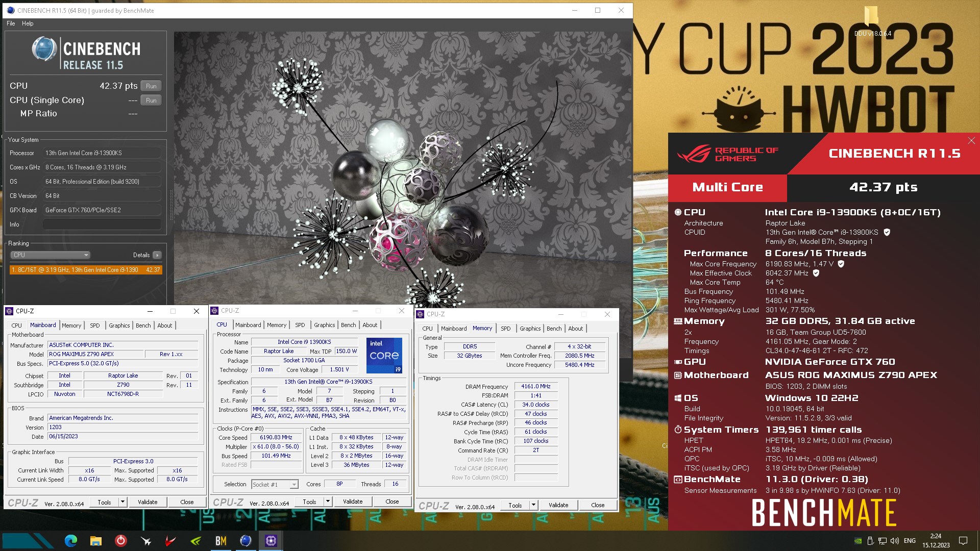Switch to Cinebench via blue sphere taskbar icon
Viewport: 980px width, 551px height.
point(246,541)
